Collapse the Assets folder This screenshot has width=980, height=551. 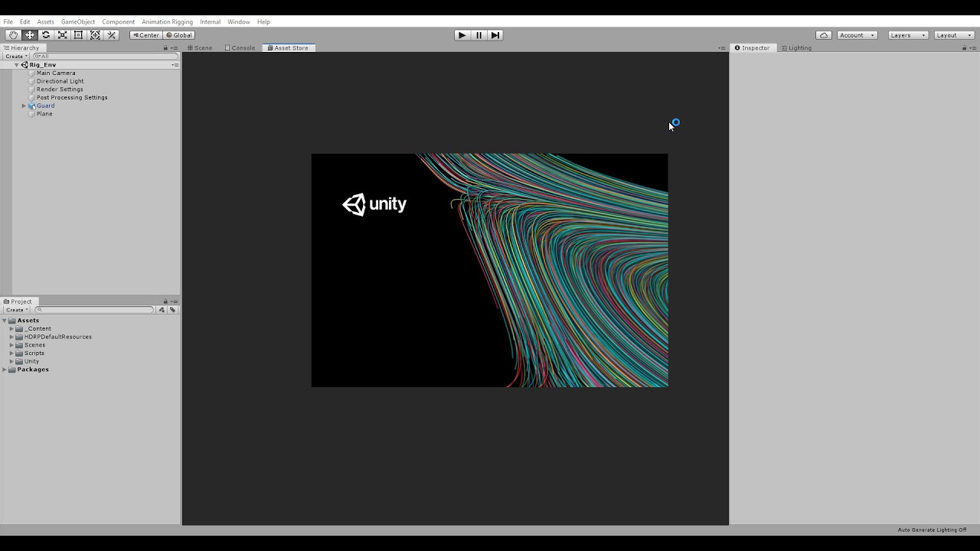pos(5,321)
